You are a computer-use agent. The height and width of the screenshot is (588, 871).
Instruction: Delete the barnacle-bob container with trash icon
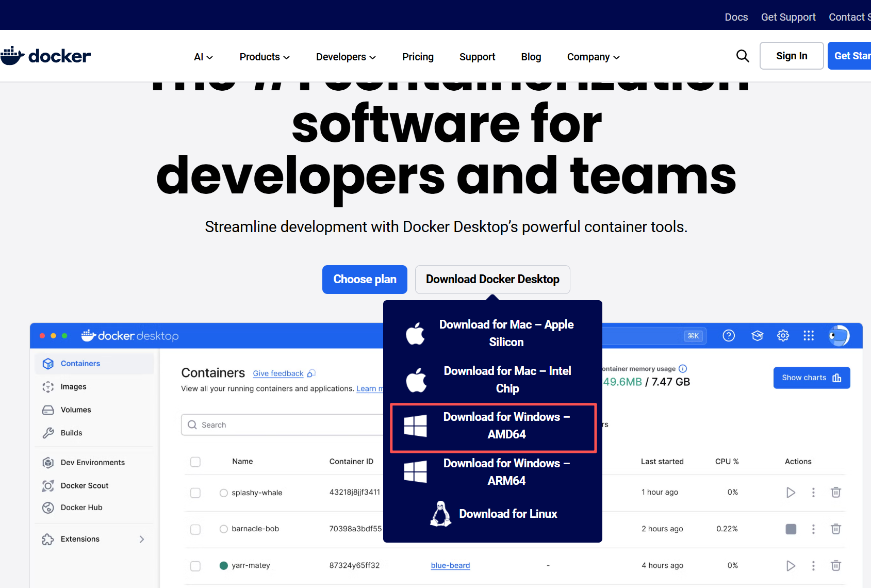(836, 529)
